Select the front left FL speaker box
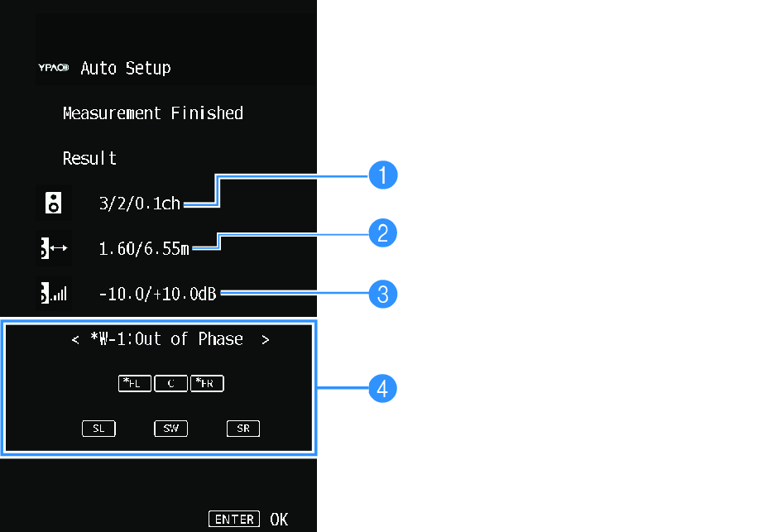Screen dimensions: 782x532 135,384
